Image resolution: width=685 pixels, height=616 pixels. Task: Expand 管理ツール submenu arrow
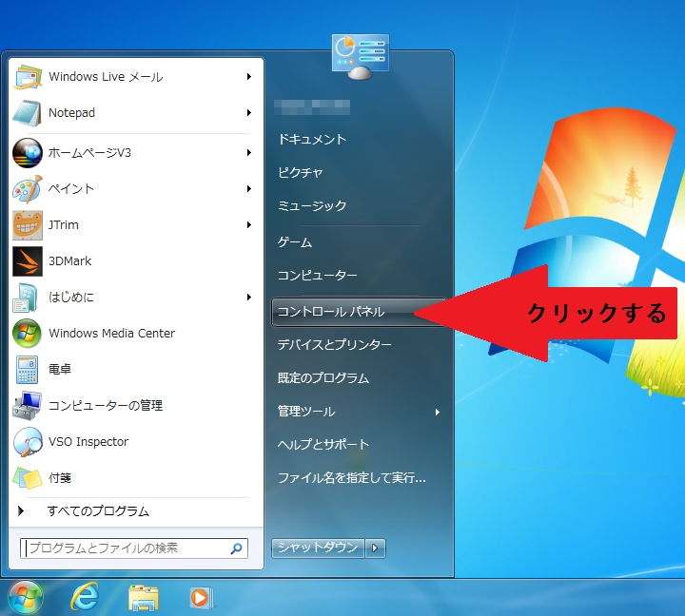point(438,413)
